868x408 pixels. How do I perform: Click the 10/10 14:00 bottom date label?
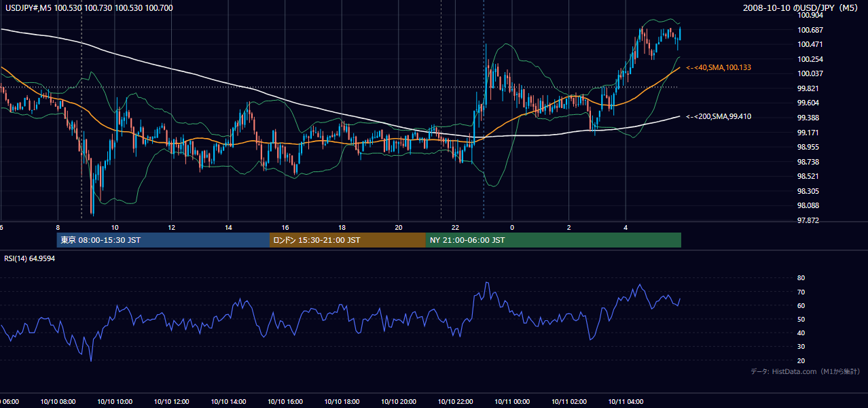click(228, 402)
